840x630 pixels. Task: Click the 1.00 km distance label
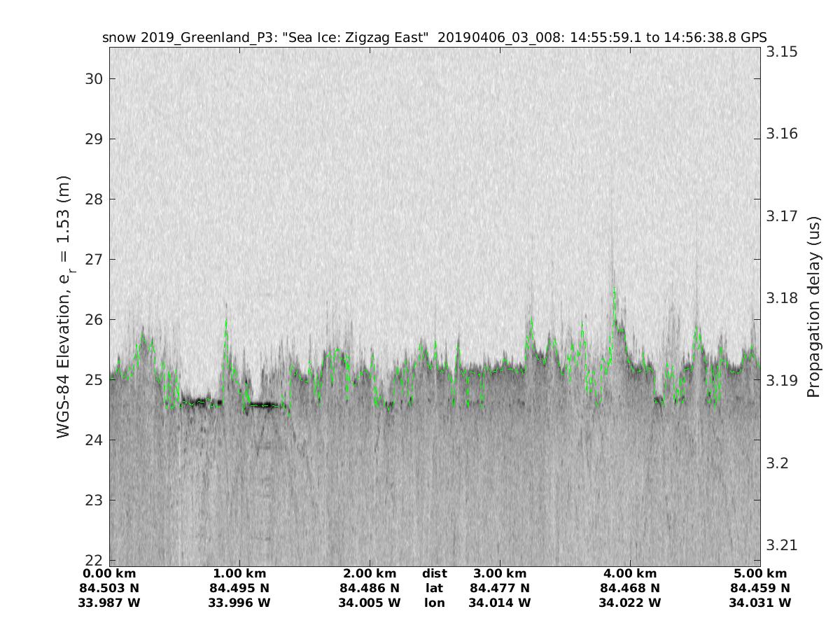239,574
